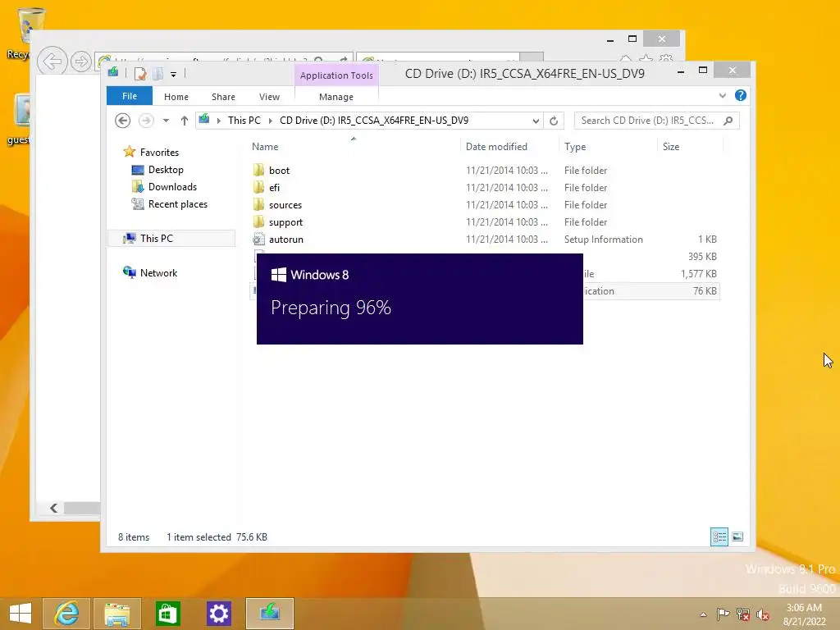Click the Search CD Drive input field

pos(648,121)
